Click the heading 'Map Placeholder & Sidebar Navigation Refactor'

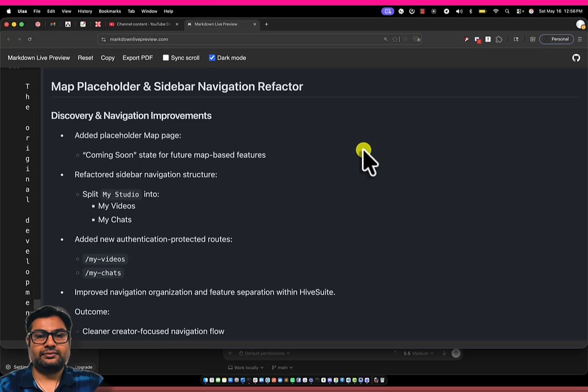click(x=177, y=87)
